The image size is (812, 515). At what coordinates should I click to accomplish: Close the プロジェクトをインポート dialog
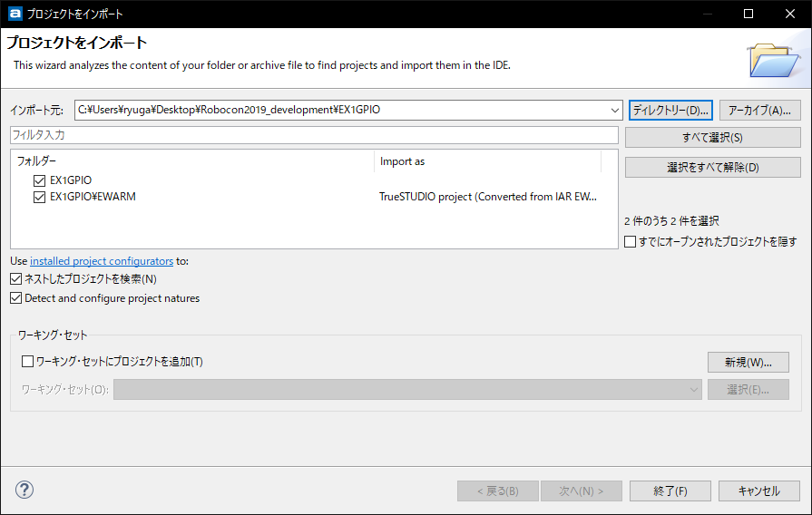(x=789, y=14)
